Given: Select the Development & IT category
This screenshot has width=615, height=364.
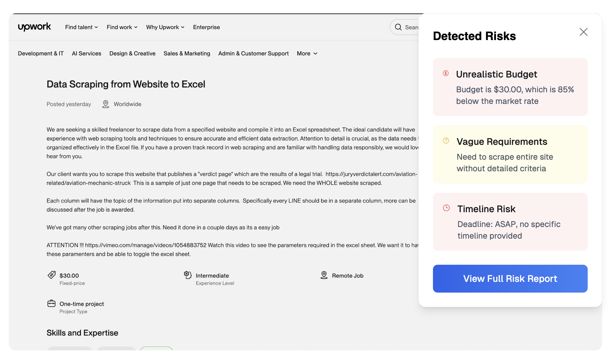Looking at the screenshot, I should [41, 53].
